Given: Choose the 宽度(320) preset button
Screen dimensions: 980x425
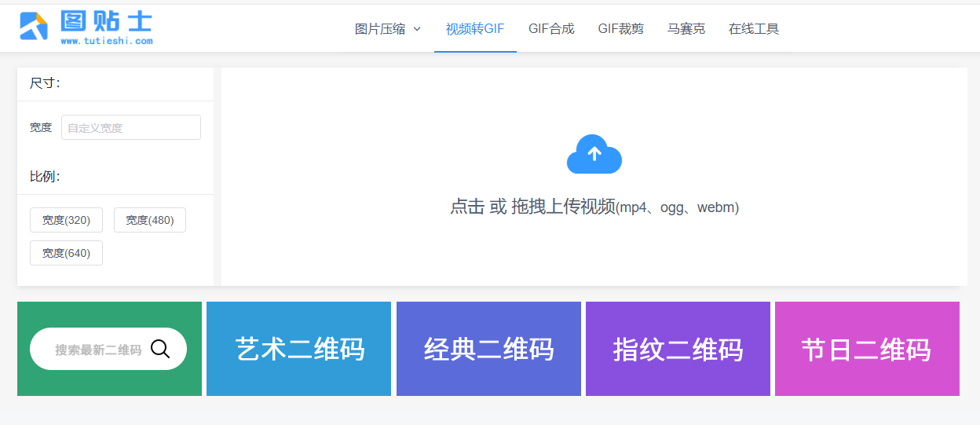Looking at the screenshot, I should point(66,220).
